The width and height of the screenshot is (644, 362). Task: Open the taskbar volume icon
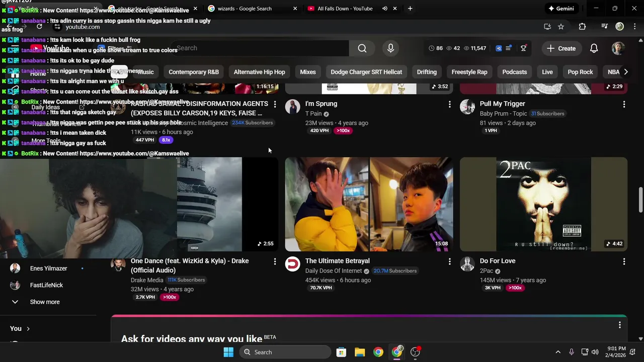(x=595, y=352)
